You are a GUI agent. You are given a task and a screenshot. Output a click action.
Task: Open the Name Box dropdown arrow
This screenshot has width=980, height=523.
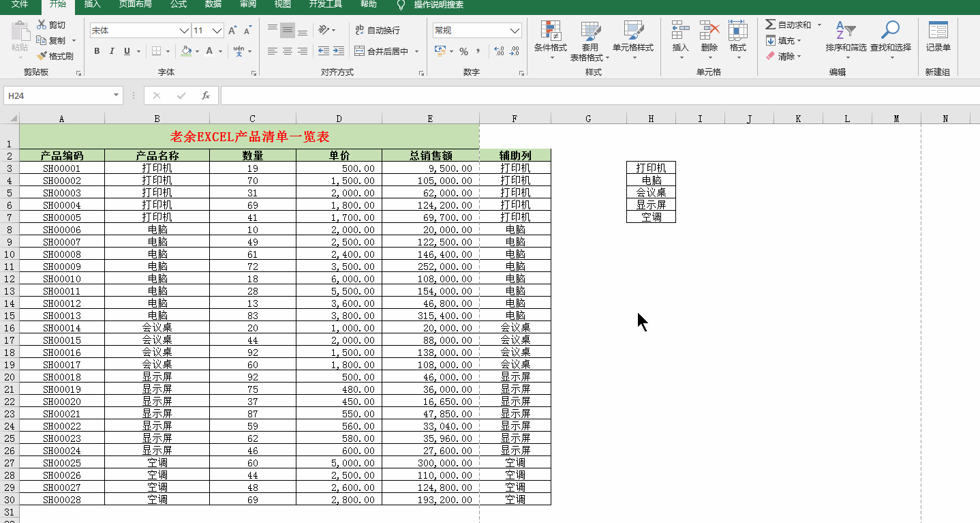click(116, 95)
